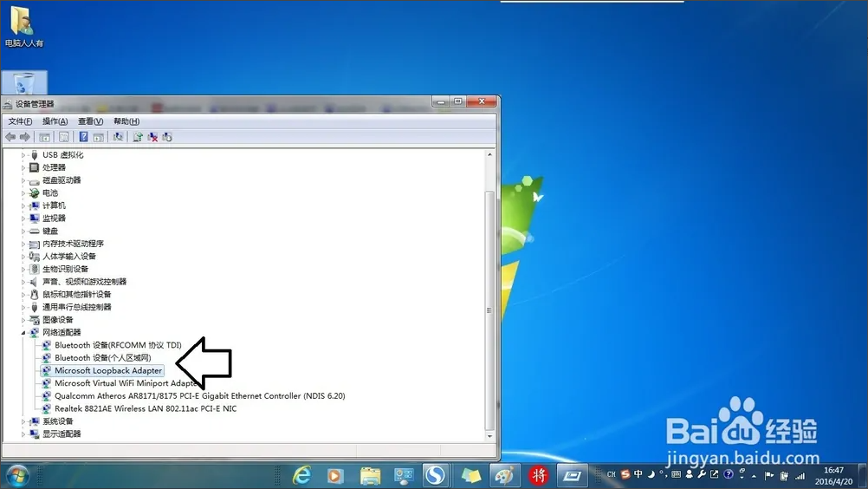Open Internet Explorer from the taskbar
868x489 pixels.
[301, 475]
